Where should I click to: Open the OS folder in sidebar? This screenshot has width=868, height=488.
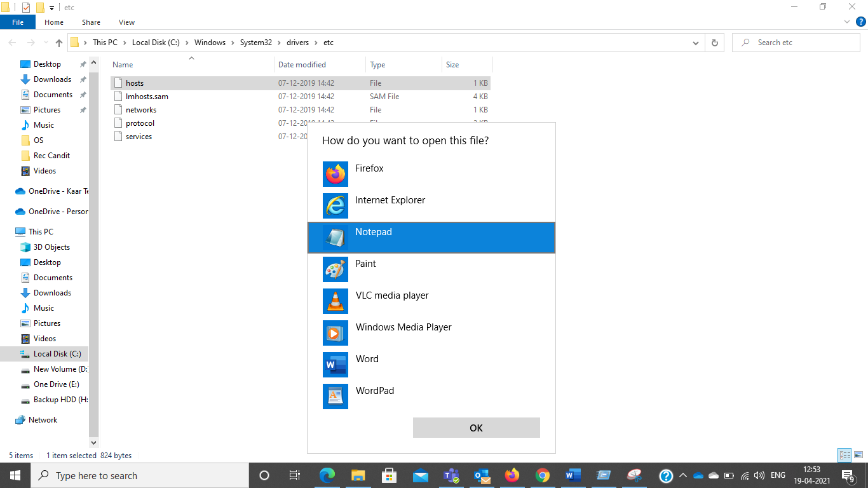pos(38,140)
